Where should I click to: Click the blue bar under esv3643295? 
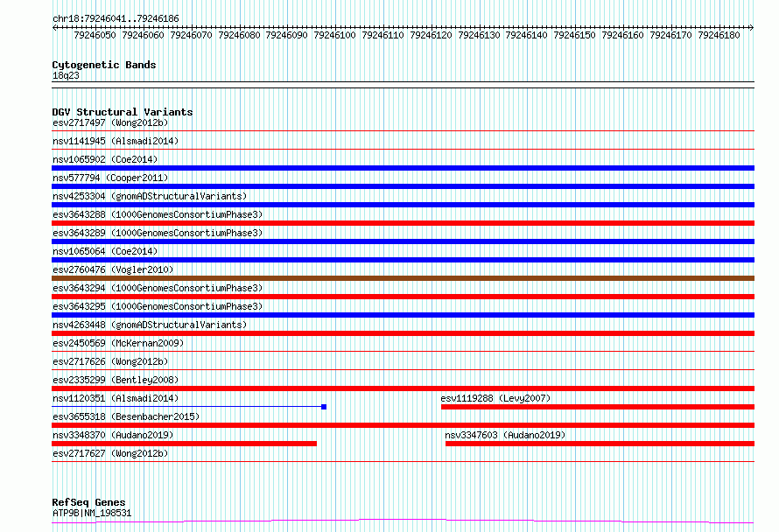(x=403, y=315)
